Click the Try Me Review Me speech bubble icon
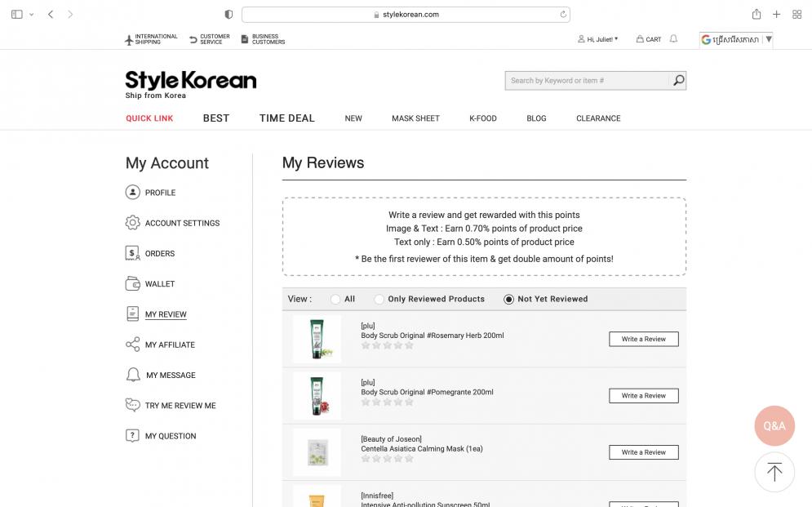The height and width of the screenshot is (507, 812). click(x=132, y=405)
